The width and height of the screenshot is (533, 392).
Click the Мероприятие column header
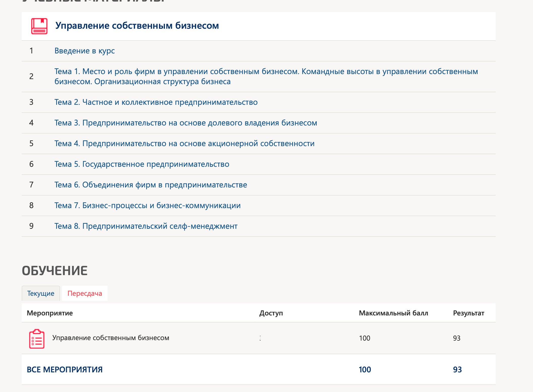coord(50,313)
